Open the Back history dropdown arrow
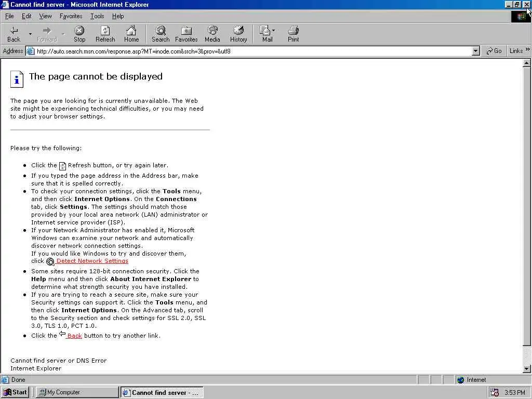 30,34
